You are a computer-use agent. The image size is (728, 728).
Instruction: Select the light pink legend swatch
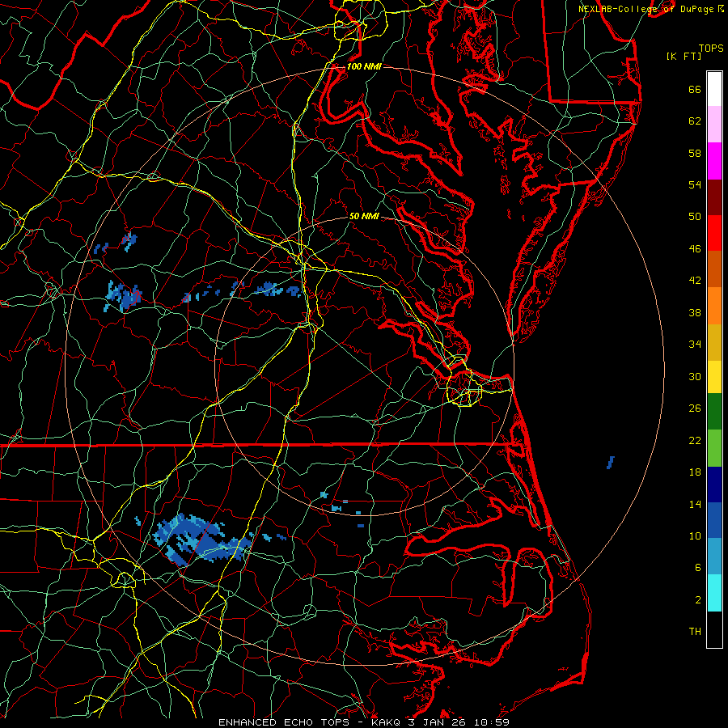click(714, 125)
